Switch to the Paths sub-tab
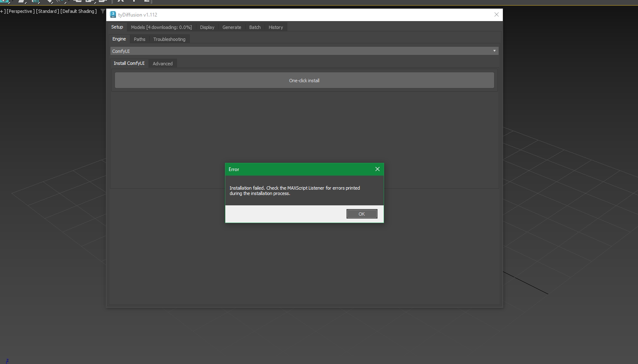 tap(139, 39)
